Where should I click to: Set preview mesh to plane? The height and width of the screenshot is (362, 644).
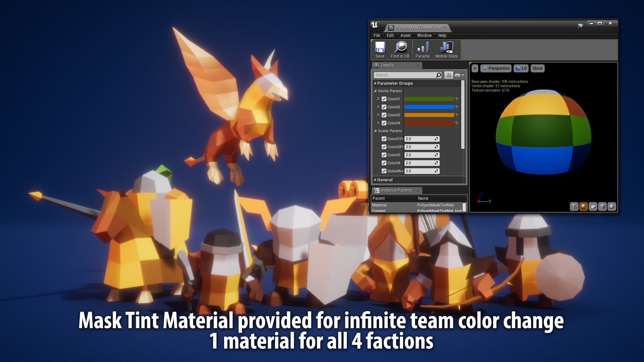(593, 207)
